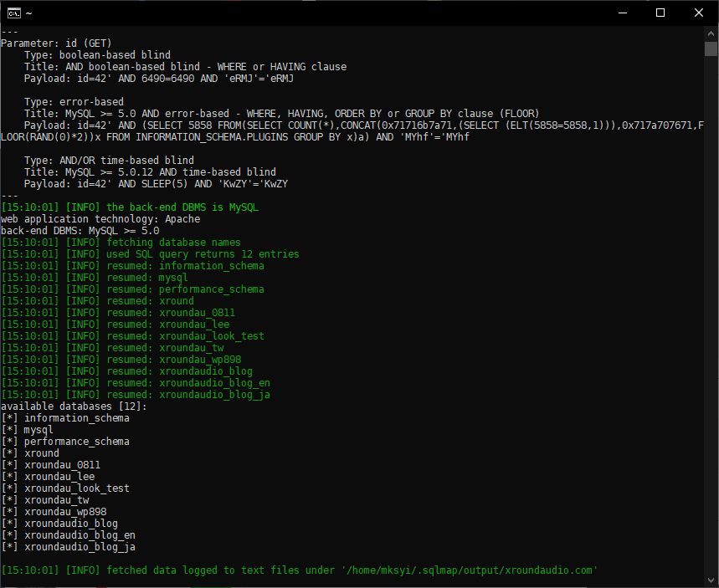Click 'Type: boolean-based blind' line
Viewport: 719px width, 588px height.
[x=97, y=55]
